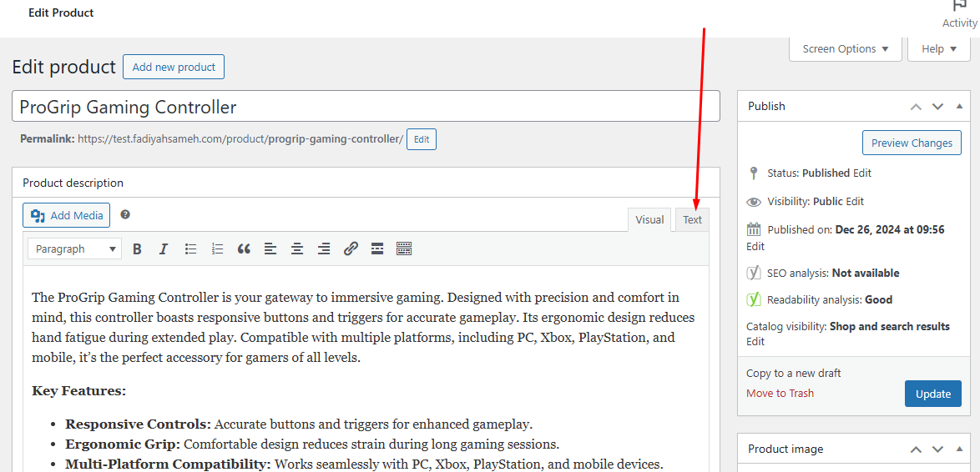Insert a blockquote
This screenshot has width=980, height=472.
click(244, 249)
